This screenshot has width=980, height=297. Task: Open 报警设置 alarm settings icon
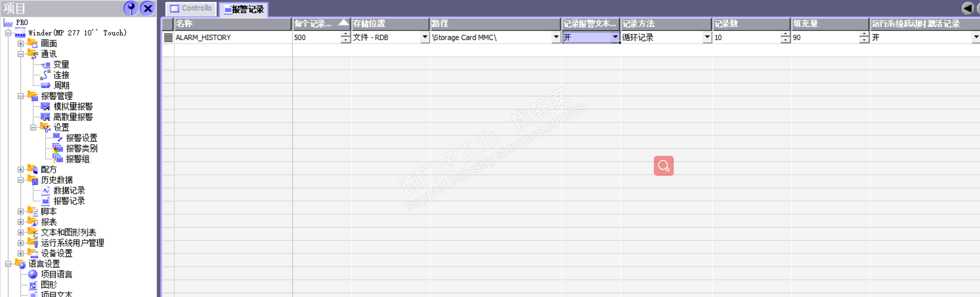tap(58, 138)
